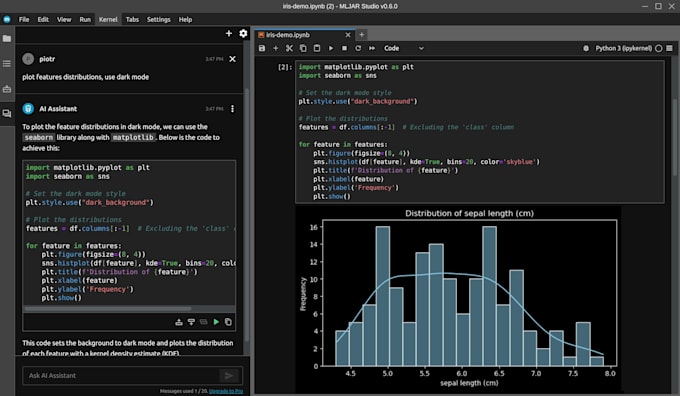The image size is (680, 396).
Task: Click the notebook vertical scrollbar
Action: 675,137
